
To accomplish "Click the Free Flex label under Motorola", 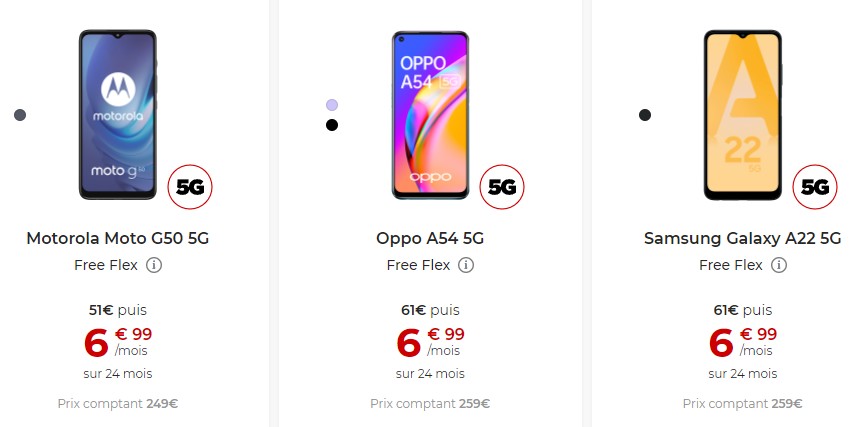I will 105,265.
